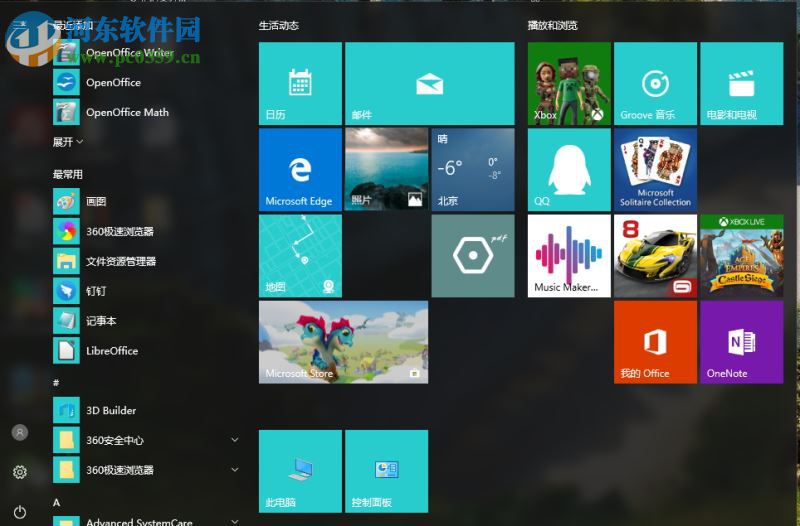Screen dimensions: 800x526
Task: Open Movies & TV (电影和电视) tile
Action: [742, 83]
